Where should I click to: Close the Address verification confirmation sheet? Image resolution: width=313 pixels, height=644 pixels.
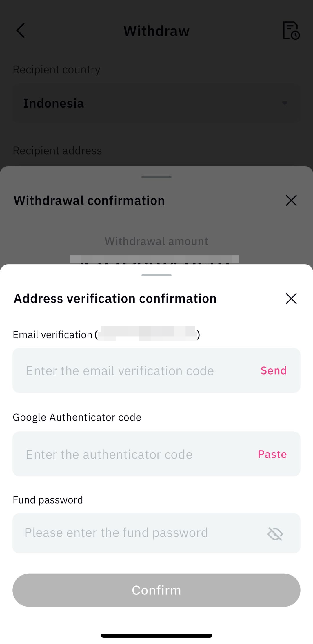click(291, 299)
